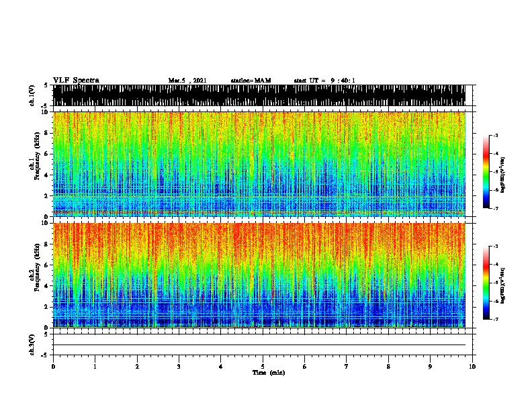Click time axis tick label "9"
Viewport: 532px width, 411px height.
pyautogui.click(x=430, y=367)
